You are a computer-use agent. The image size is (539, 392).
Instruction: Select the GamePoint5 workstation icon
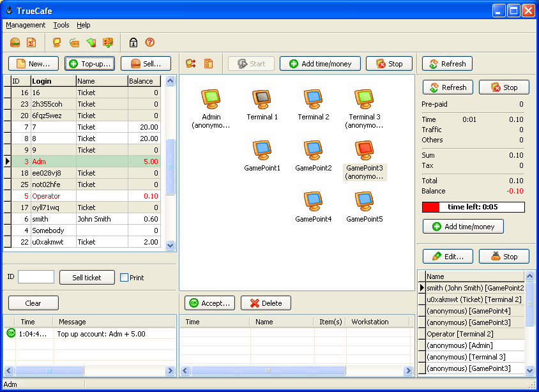click(364, 202)
